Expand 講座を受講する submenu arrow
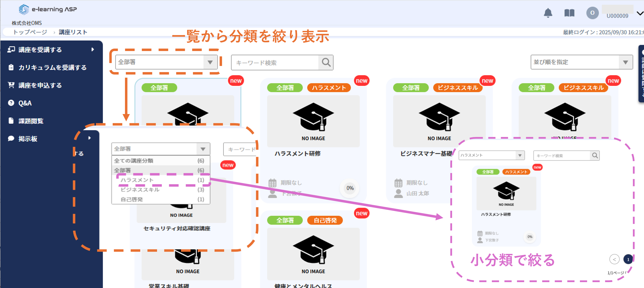Viewport: 644px width, 288px height. pyautogui.click(x=93, y=49)
